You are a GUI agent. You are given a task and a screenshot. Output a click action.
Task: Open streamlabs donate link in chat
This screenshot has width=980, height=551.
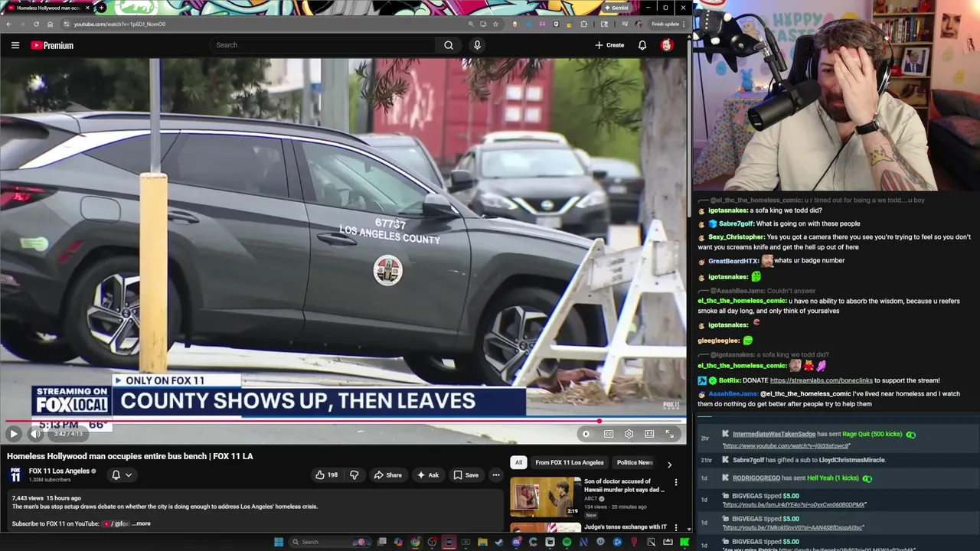click(x=821, y=380)
